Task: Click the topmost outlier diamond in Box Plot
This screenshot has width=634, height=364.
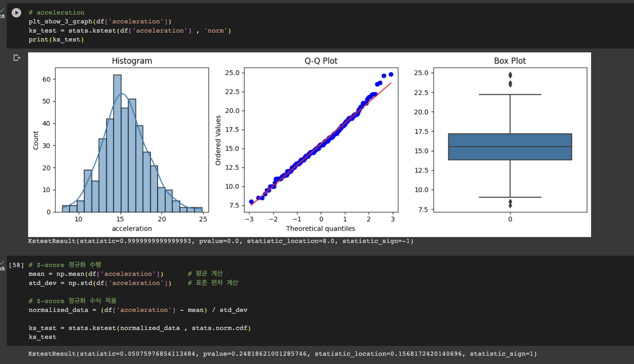Action: tap(510, 75)
